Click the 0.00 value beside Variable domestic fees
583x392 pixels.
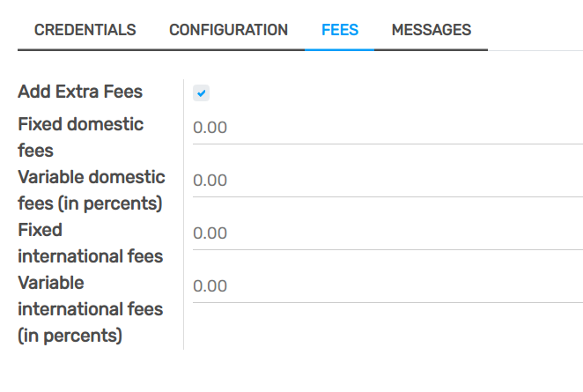(x=210, y=181)
